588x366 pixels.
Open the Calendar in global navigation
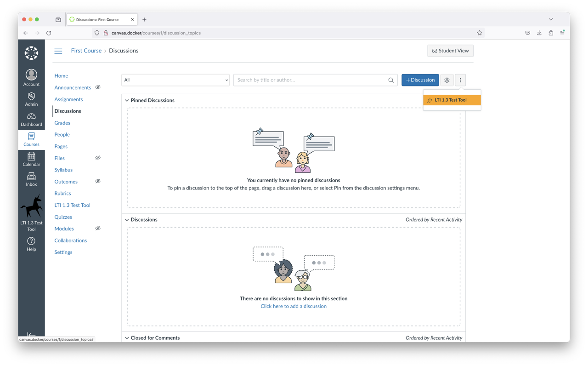[31, 157]
